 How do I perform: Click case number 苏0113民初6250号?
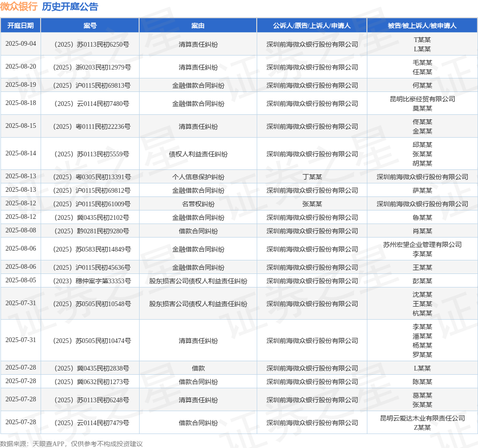pyautogui.click(x=91, y=44)
